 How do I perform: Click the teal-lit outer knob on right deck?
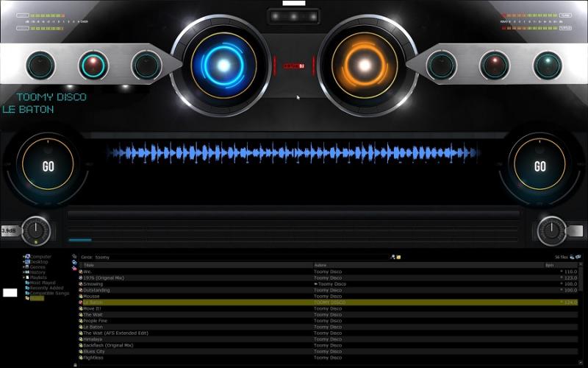548,66
